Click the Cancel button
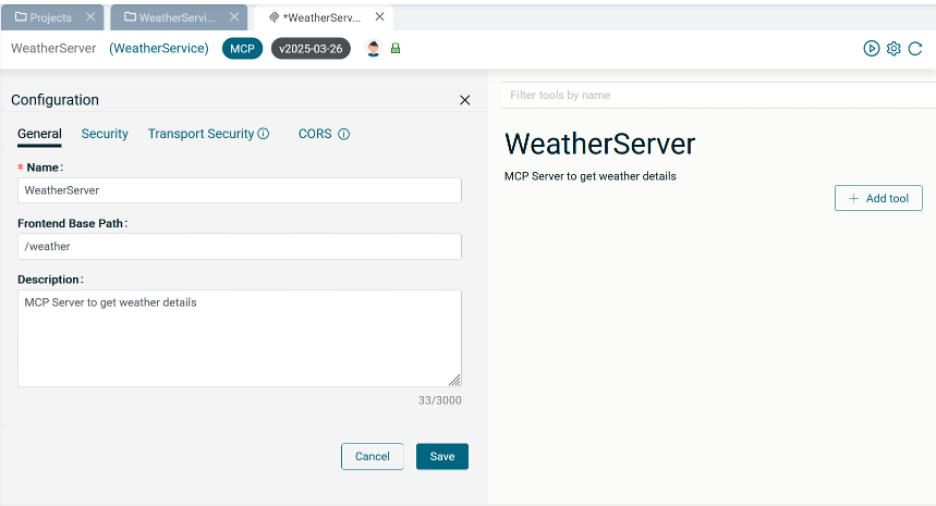 (x=372, y=456)
